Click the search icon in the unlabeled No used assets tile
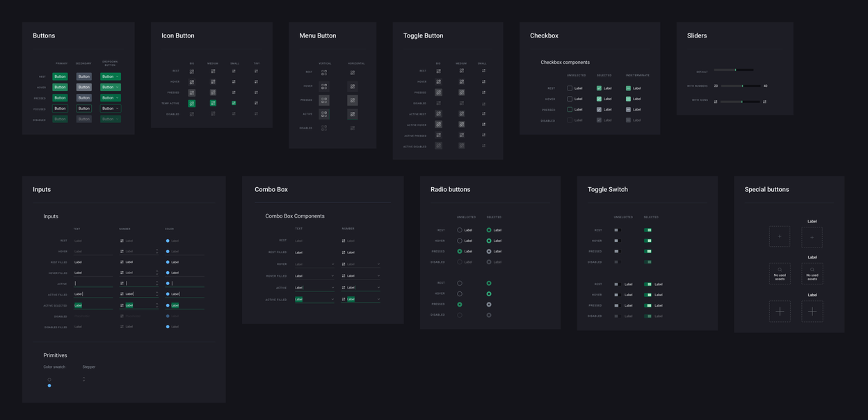This screenshot has height=420, width=868. (780, 270)
